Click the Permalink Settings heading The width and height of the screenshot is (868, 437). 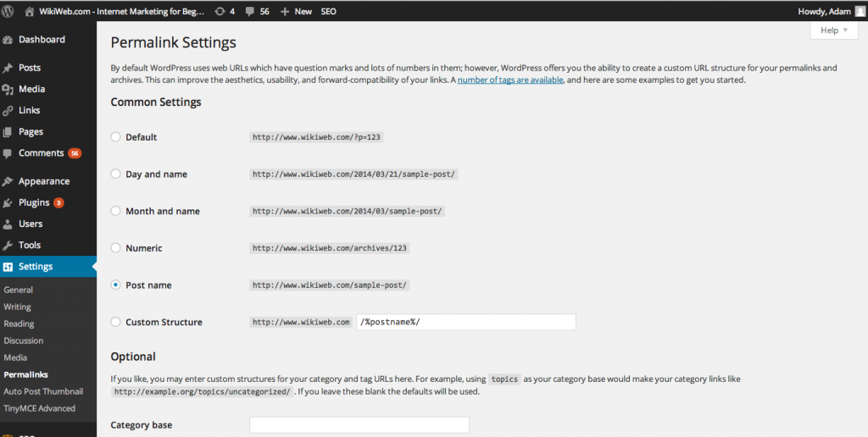pyautogui.click(x=173, y=42)
